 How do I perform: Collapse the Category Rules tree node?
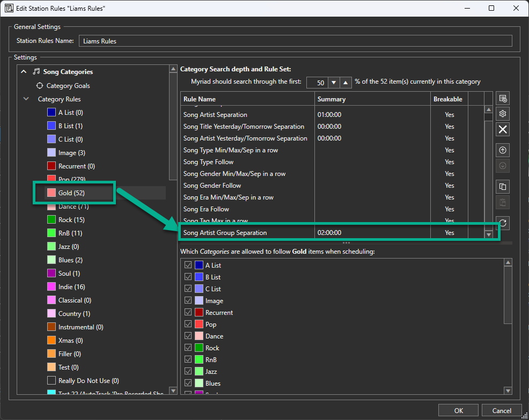click(x=26, y=99)
